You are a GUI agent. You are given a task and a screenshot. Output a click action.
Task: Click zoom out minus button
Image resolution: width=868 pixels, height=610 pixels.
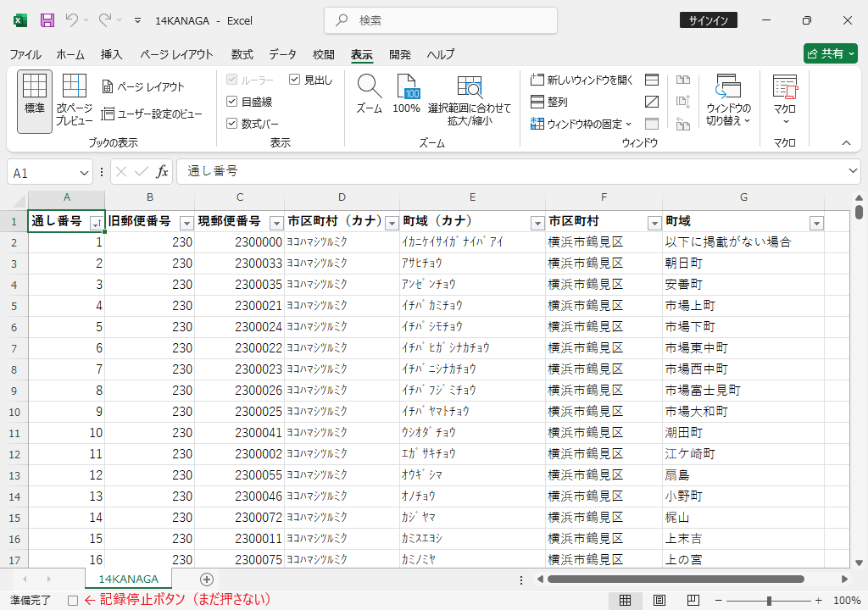719,601
